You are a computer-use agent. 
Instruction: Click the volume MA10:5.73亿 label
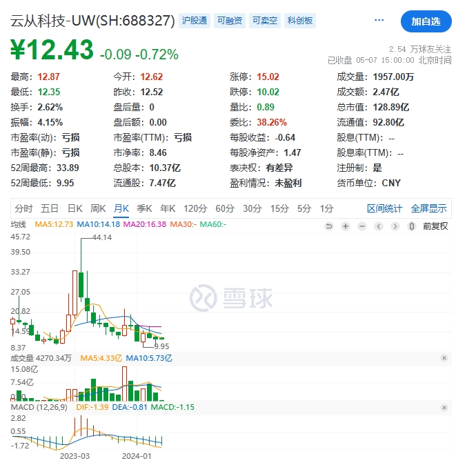(x=149, y=358)
